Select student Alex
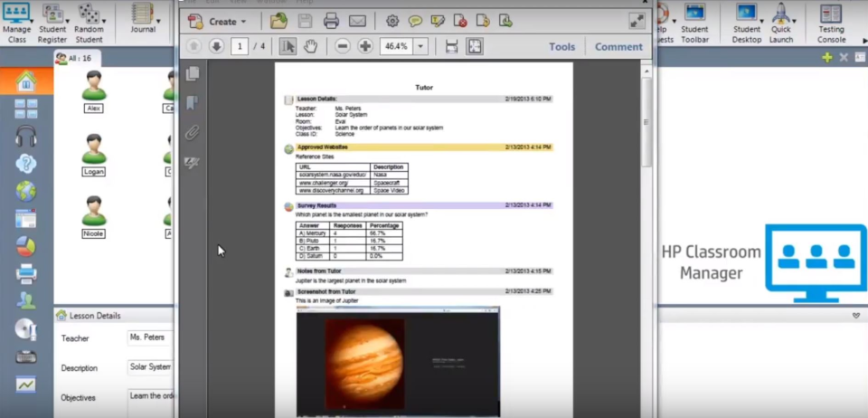 pyautogui.click(x=93, y=92)
